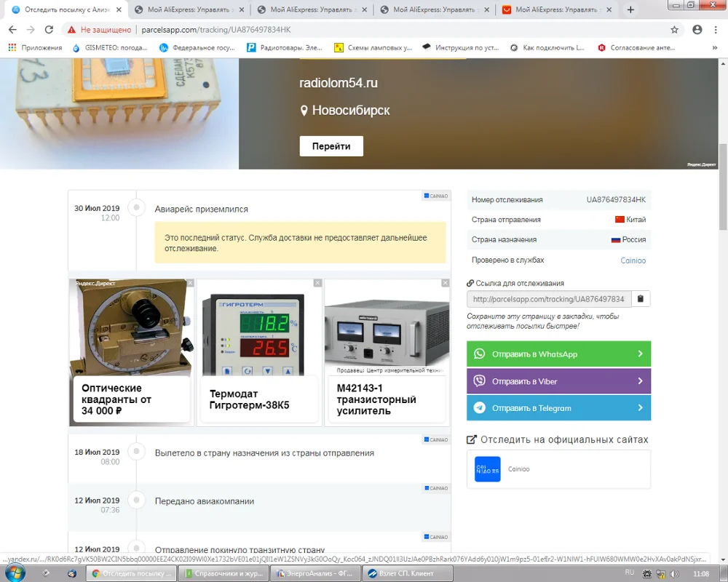728x582 pixels.
Task: Click the radiolom54.ru ad link
Action: point(339,83)
